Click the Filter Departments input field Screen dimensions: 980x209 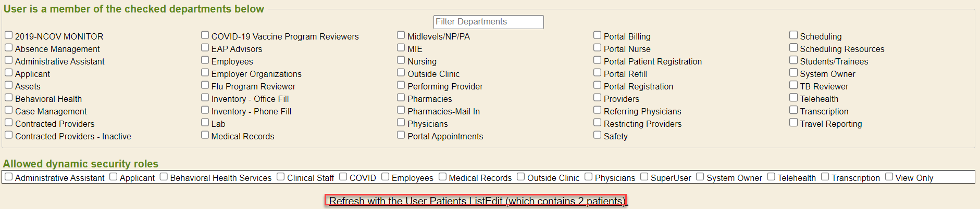coord(488,22)
